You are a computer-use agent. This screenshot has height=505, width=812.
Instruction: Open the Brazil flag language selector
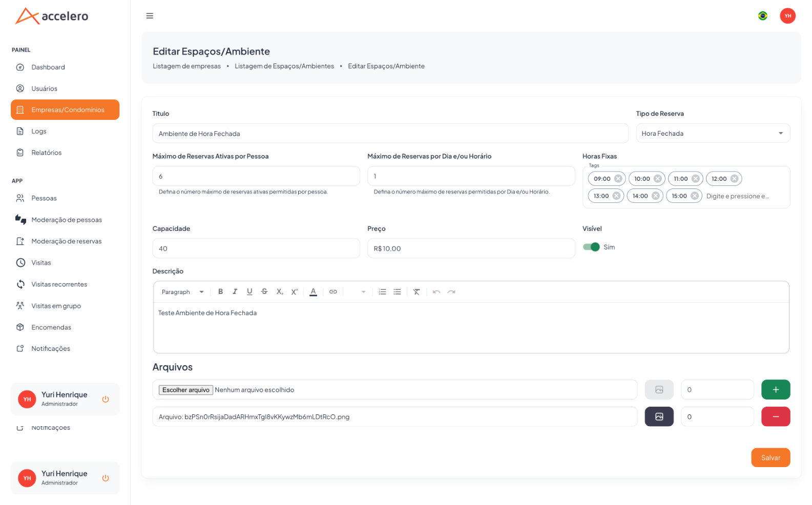(762, 16)
